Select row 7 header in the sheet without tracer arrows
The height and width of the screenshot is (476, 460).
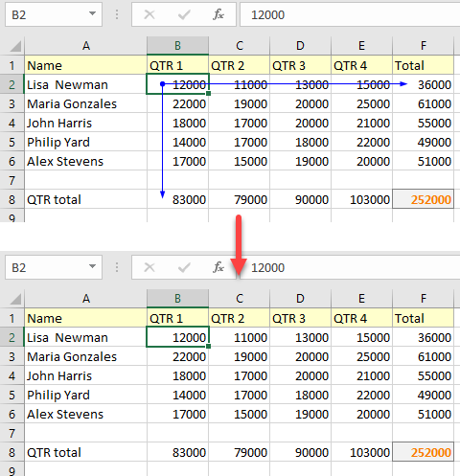(12, 433)
